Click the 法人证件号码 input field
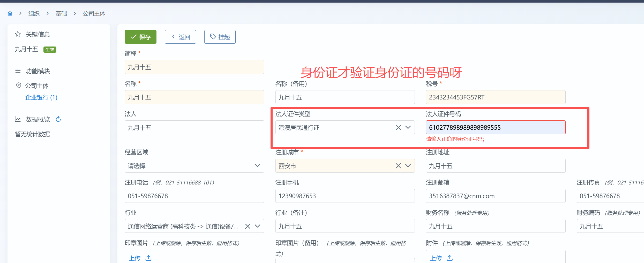 pos(495,127)
